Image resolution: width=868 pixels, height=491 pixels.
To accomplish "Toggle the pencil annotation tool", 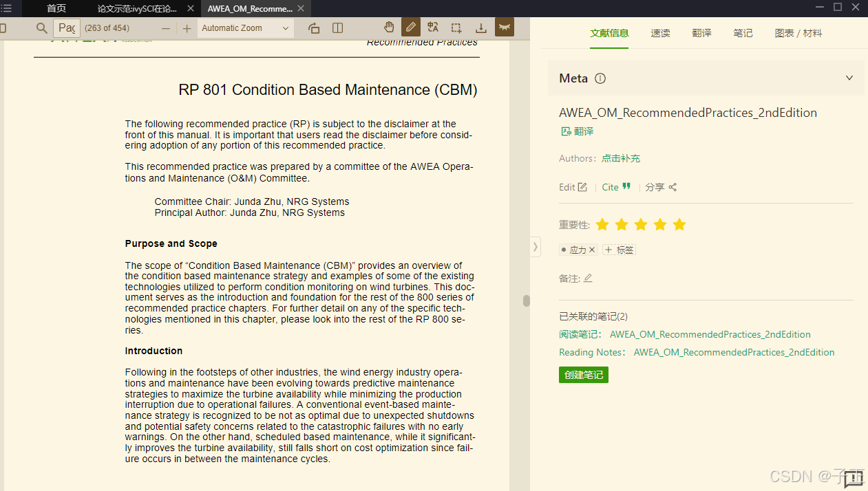I will pos(411,28).
